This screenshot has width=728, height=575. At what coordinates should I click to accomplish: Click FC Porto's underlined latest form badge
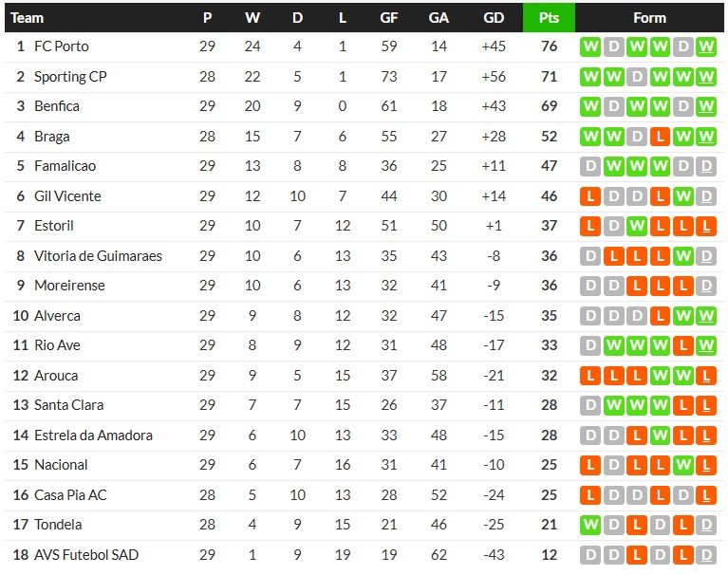706,46
